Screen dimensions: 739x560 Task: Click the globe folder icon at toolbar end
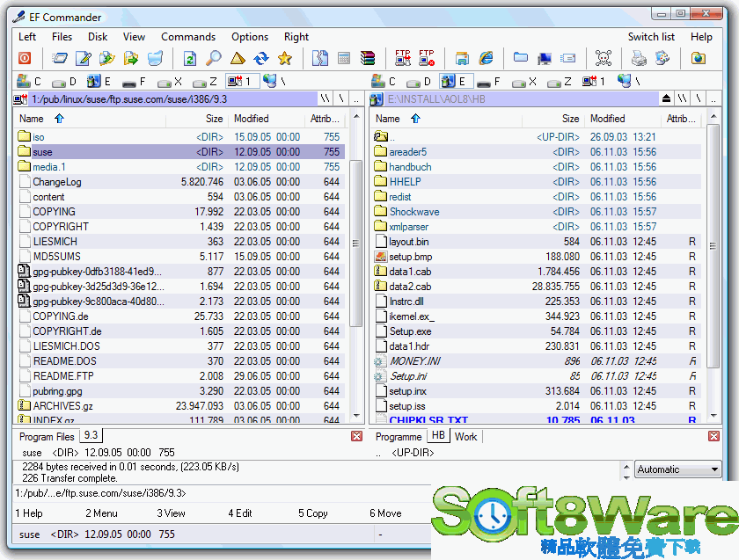pyautogui.click(x=698, y=58)
